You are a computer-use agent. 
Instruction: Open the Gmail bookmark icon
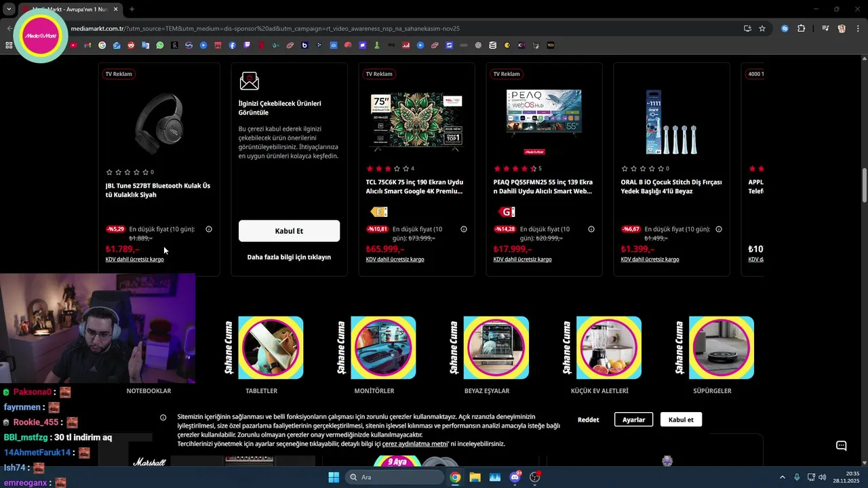pyautogui.click(x=87, y=45)
